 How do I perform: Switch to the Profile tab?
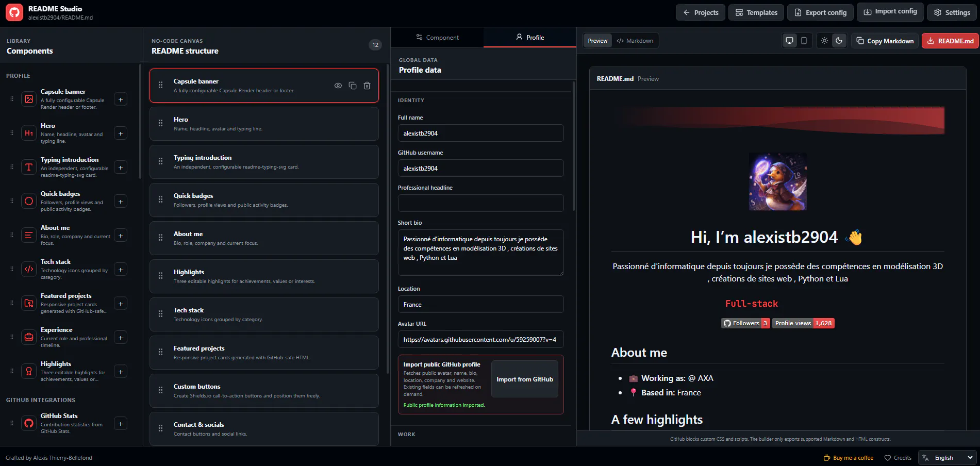pyautogui.click(x=530, y=38)
